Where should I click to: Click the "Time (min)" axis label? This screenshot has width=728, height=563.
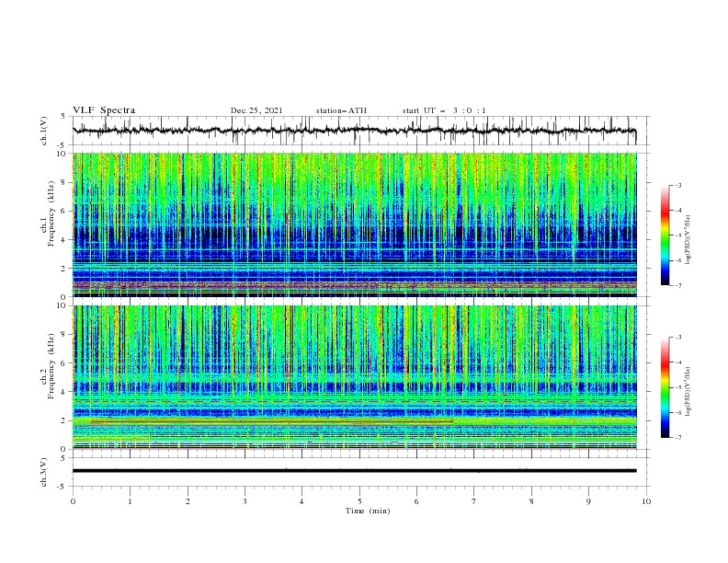point(368,511)
